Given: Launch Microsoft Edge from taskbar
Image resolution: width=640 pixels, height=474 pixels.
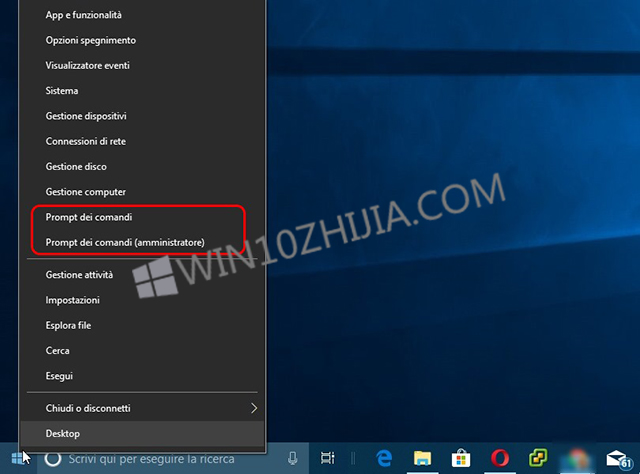Looking at the screenshot, I should coord(384,458).
